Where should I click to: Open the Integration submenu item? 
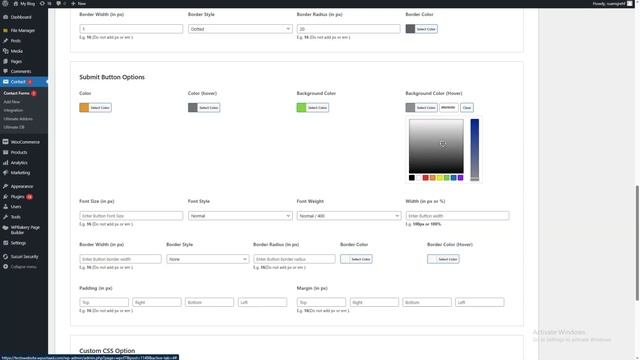13,110
